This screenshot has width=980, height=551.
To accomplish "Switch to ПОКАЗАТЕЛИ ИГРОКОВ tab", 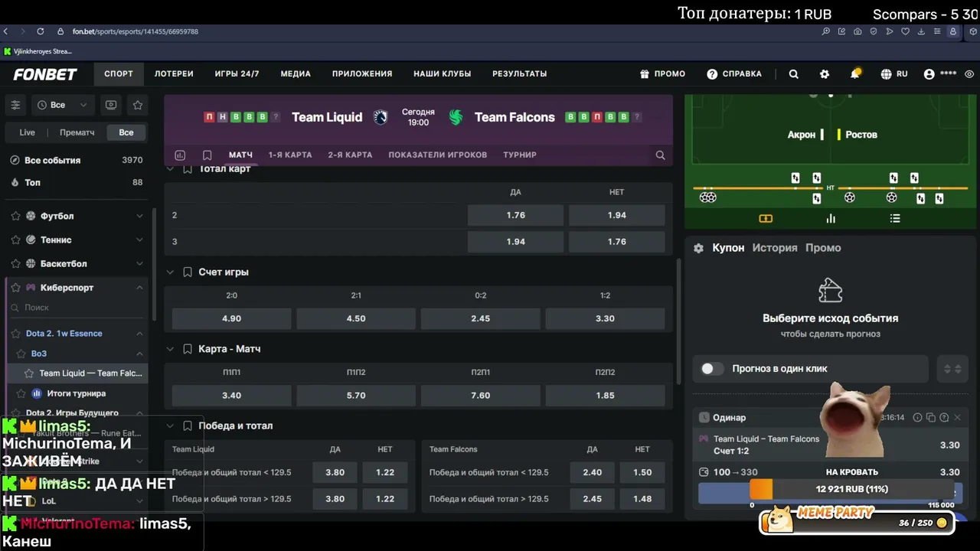I will [437, 155].
